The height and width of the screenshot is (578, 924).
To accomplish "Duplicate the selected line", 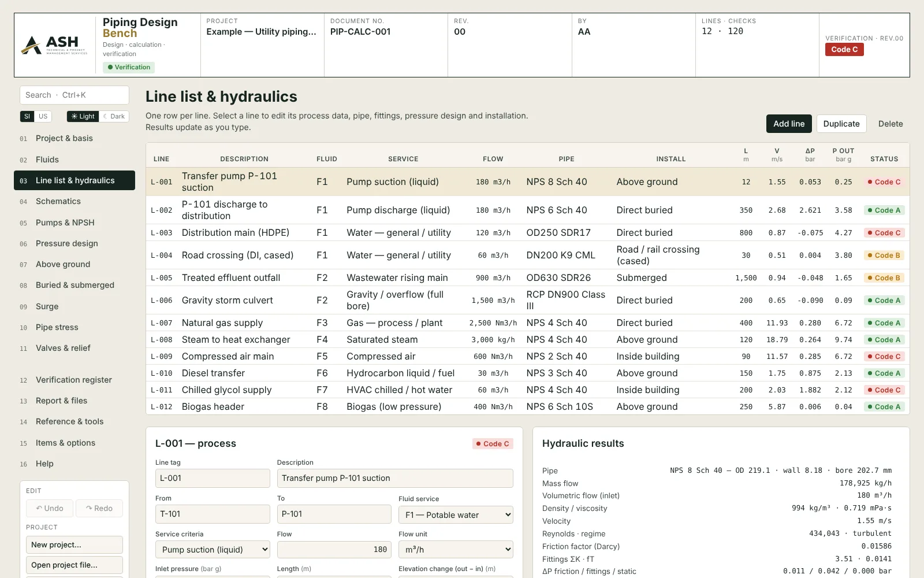I will [x=841, y=124].
